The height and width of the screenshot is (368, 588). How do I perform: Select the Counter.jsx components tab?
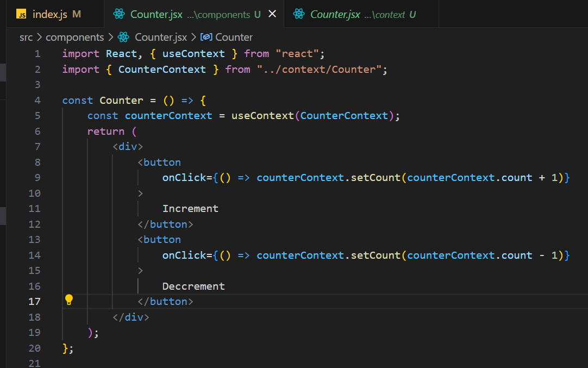pyautogui.click(x=194, y=14)
